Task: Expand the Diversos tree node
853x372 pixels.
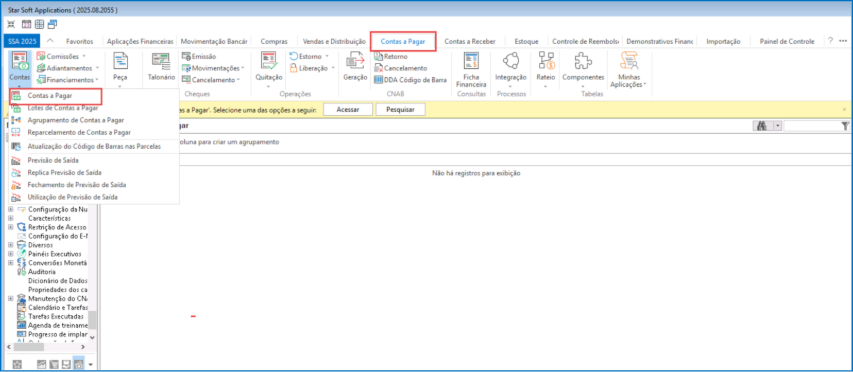Action: (11, 245)
